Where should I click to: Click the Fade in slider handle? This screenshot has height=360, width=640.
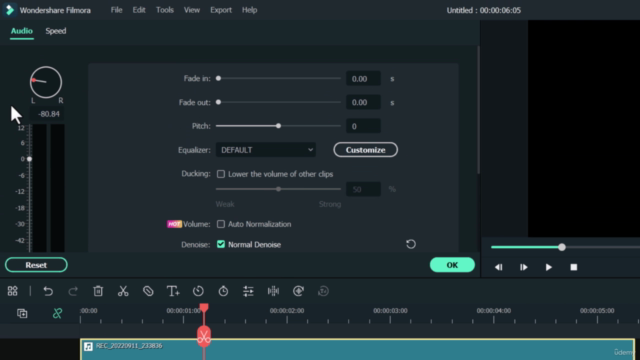click(x=218, y=78)
